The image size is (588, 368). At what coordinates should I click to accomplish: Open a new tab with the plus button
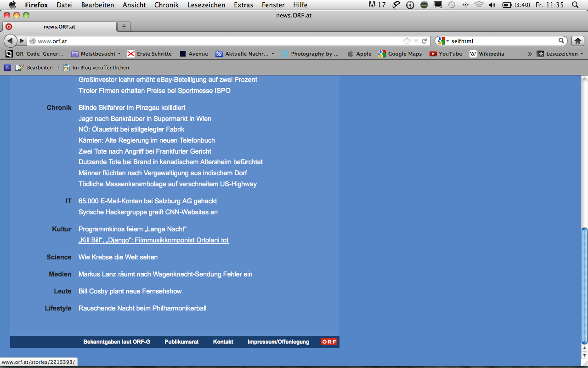pos(124,27)
